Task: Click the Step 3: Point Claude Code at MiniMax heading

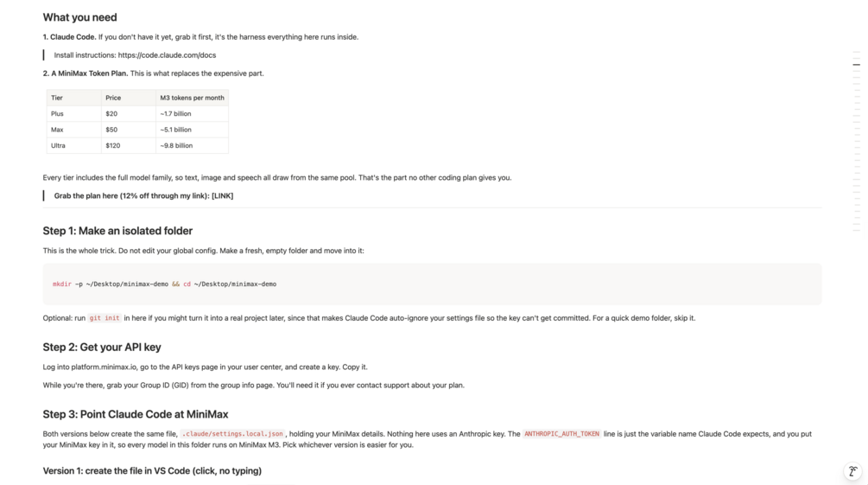Action: coord(135,414)
